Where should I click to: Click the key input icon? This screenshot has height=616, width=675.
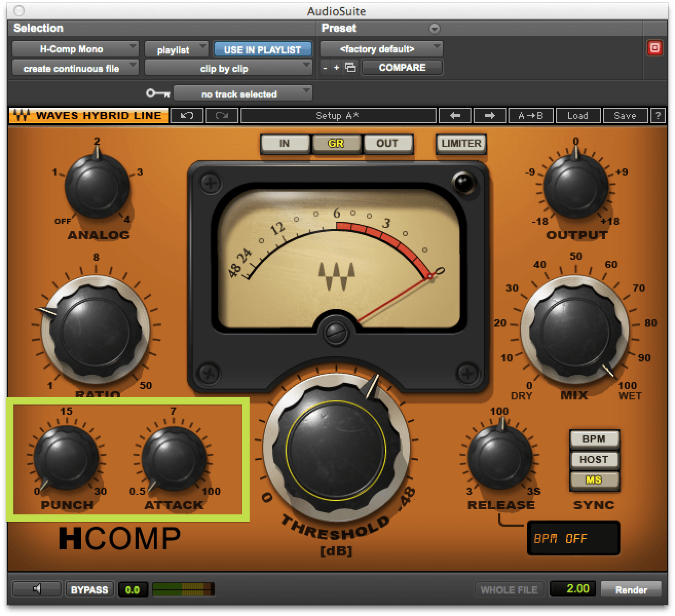coord(158,93)
